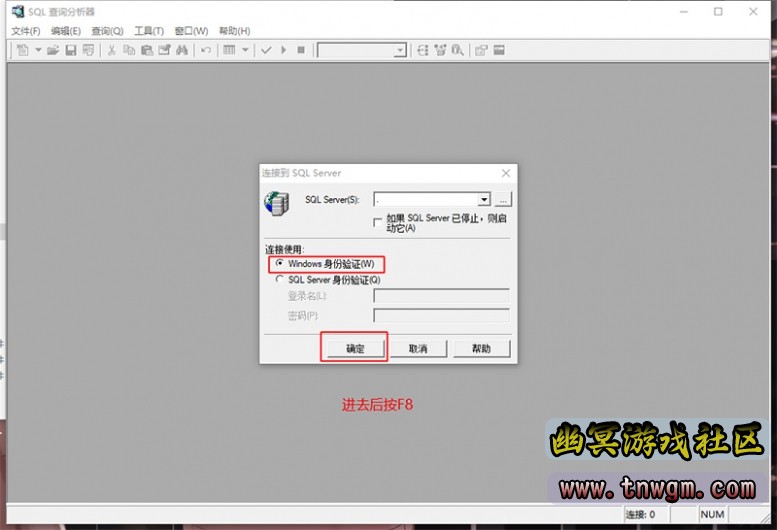This screenshot has height=530, width=777.
Task: Click the Open file toolbar icon
Action: click(53, 50)
